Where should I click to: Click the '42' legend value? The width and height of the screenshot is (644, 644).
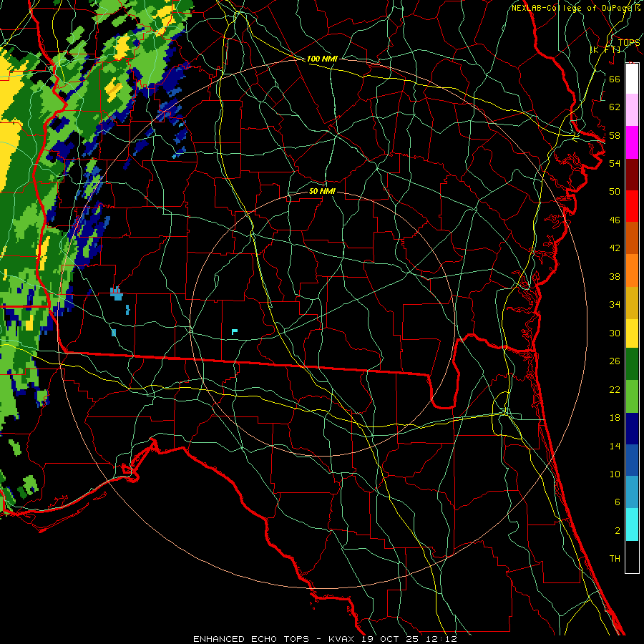coord(615,248)
